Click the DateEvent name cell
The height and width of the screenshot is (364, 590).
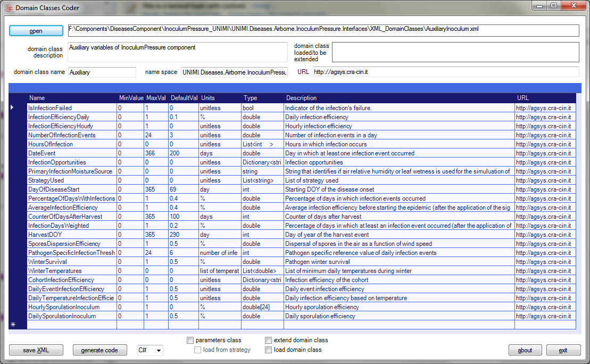(x=72, y=153)
